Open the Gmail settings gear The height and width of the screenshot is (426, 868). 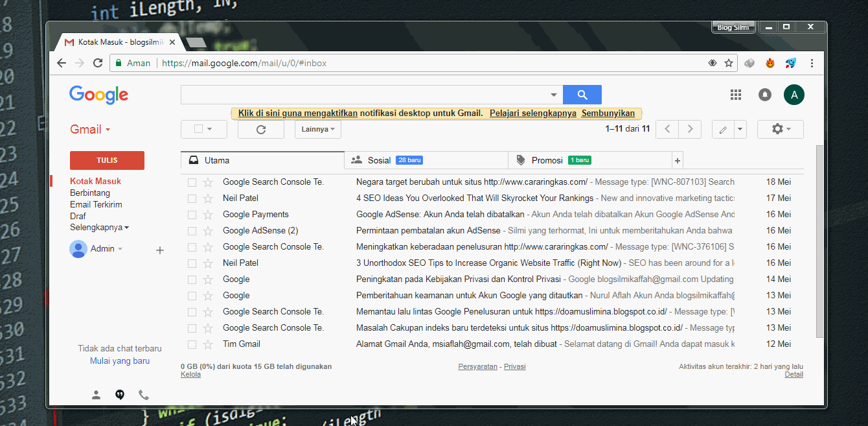coord(781,129)
